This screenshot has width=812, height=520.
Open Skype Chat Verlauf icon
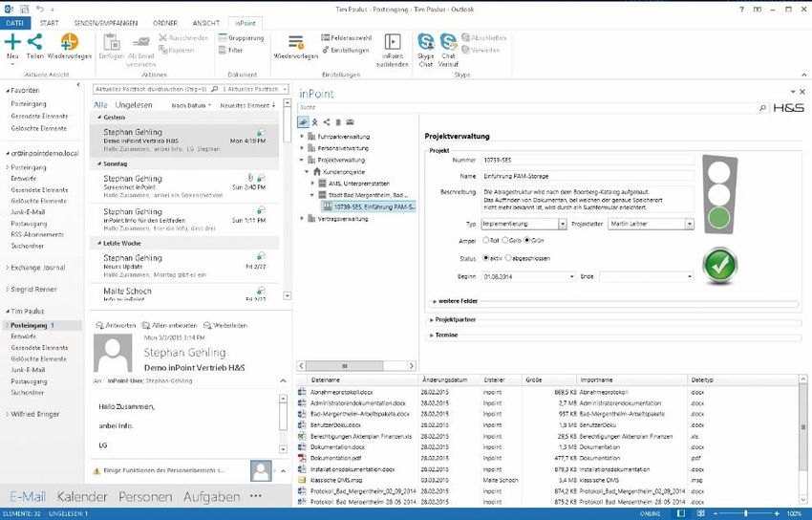pyautogui.click(x=448, y=41)
